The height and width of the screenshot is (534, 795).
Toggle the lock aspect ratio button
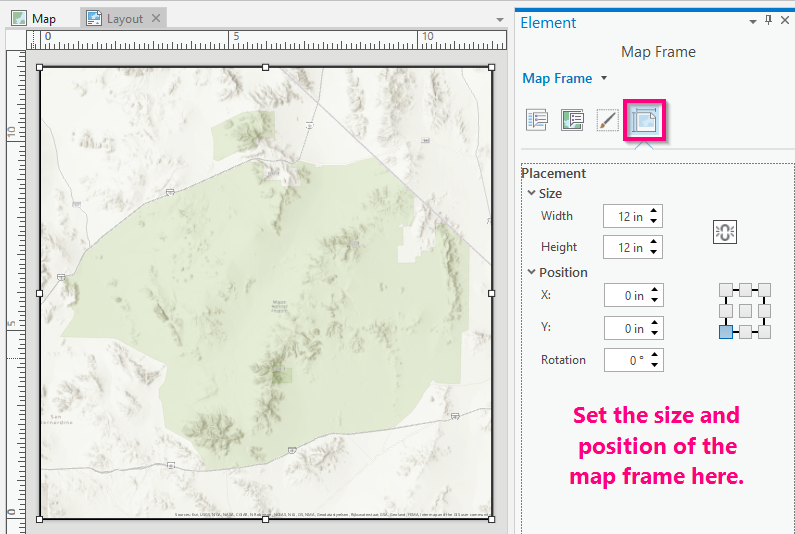click(x=725, y=232)
